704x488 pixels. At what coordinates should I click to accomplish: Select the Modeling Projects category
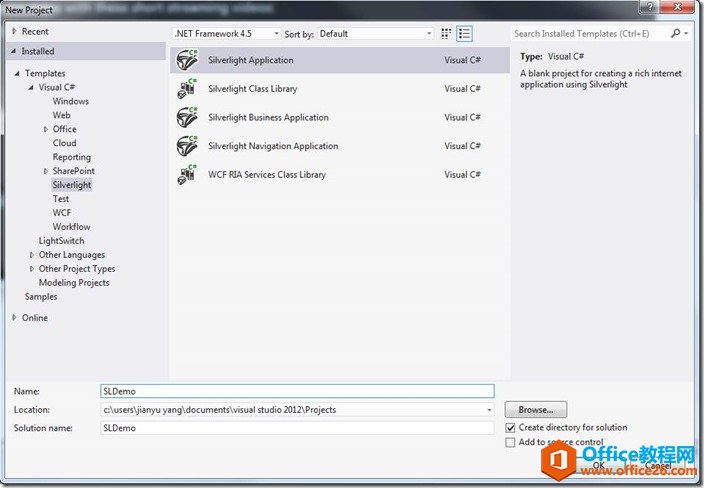(x=74, y=283)
